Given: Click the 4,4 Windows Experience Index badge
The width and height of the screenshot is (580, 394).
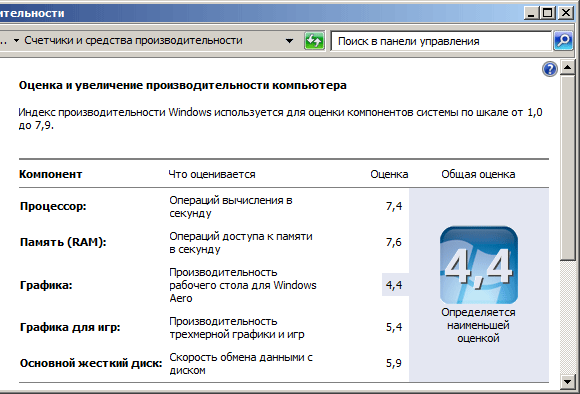Looking at the screenshot, I should click(x=479, y=265).
